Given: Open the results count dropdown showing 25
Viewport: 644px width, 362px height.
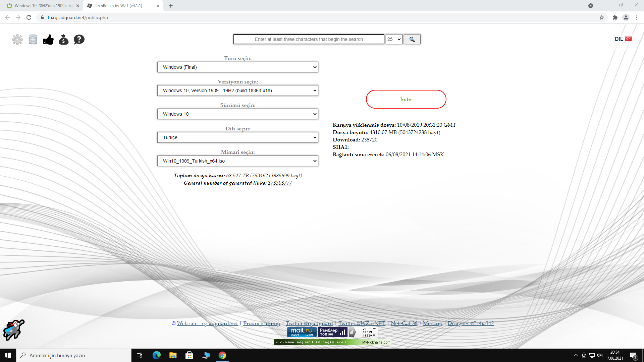Looking at the screenshot, I should 394,39.
